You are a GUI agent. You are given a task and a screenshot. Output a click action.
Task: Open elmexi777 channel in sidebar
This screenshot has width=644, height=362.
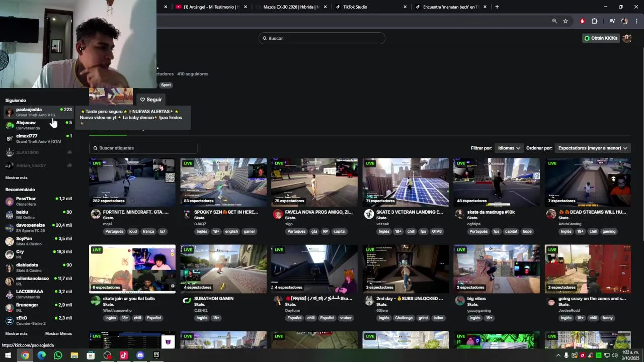click(39, 139)
